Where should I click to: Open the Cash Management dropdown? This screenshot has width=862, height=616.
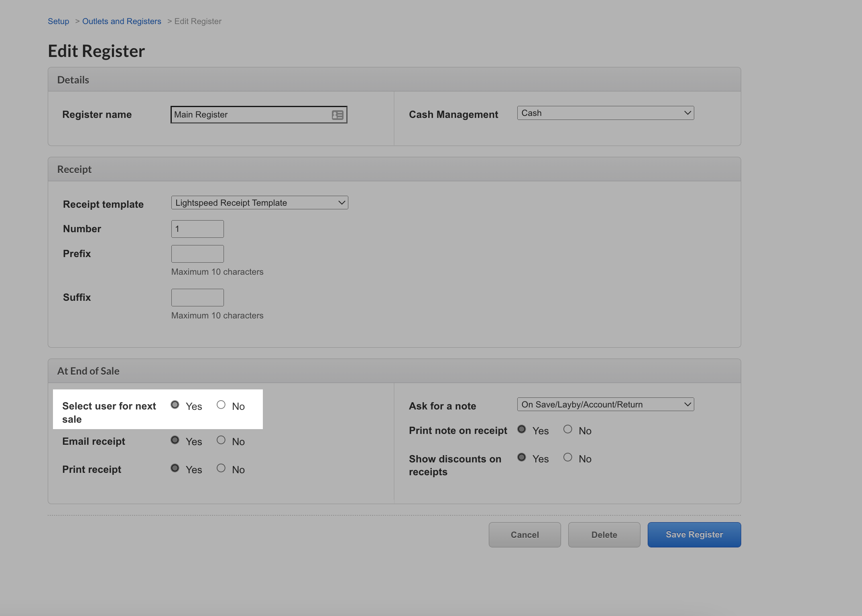pos(605,113)
